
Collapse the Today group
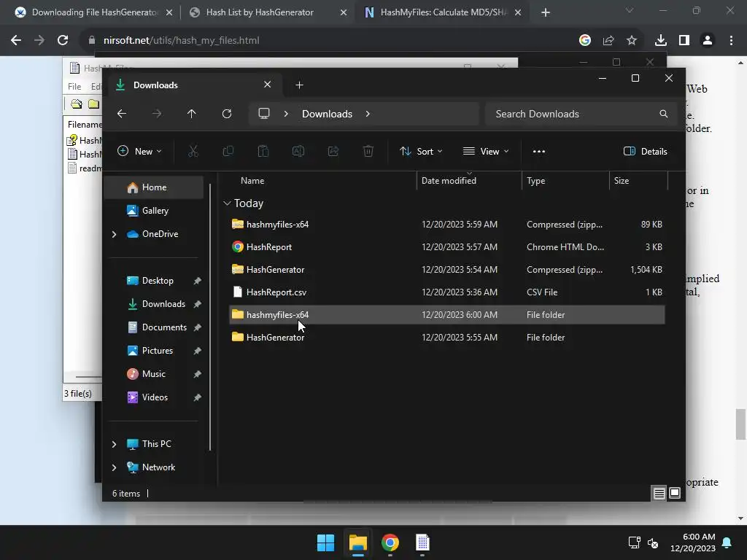[x=228, y=203]
